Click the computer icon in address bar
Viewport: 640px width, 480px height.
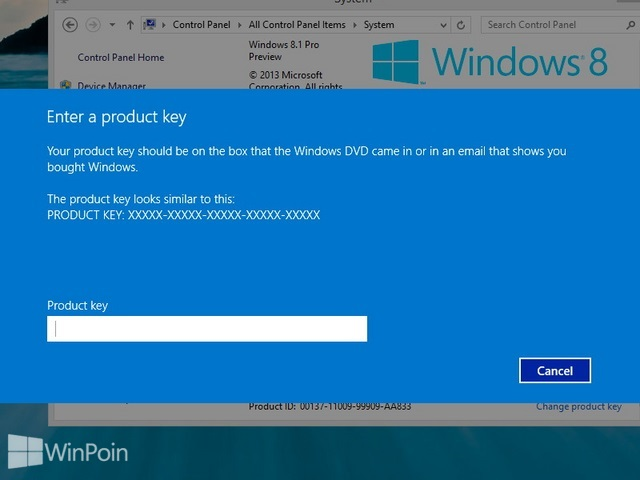(x=149, y=24)
